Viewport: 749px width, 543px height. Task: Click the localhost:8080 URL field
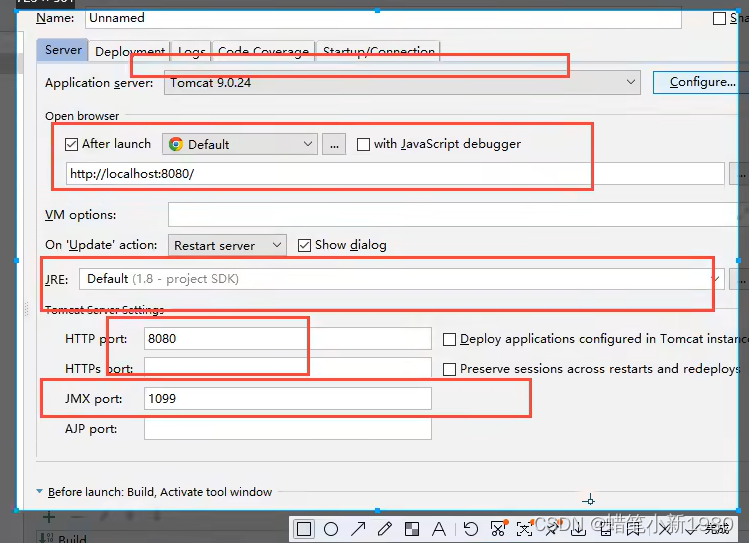pos(395,174)
